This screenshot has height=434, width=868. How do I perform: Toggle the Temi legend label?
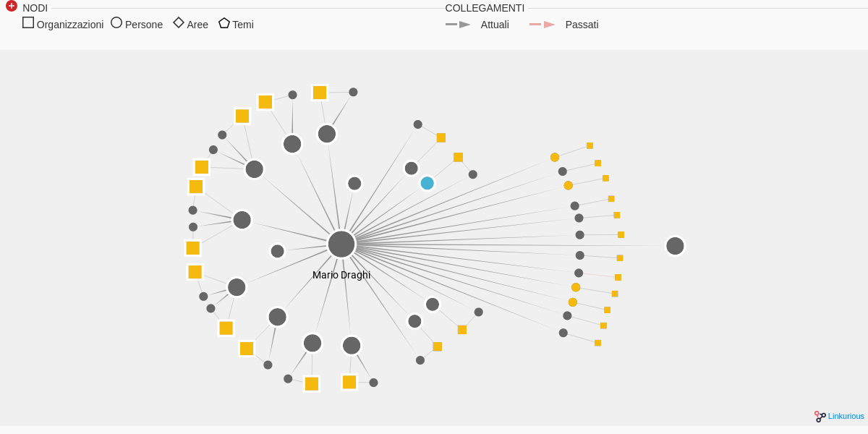[243, 25]
